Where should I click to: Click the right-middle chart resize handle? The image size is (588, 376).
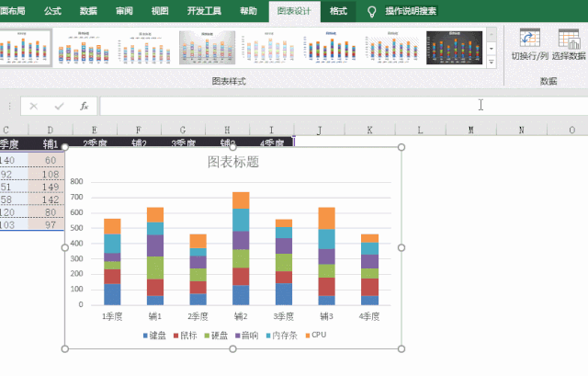click(x=401, y=247)
